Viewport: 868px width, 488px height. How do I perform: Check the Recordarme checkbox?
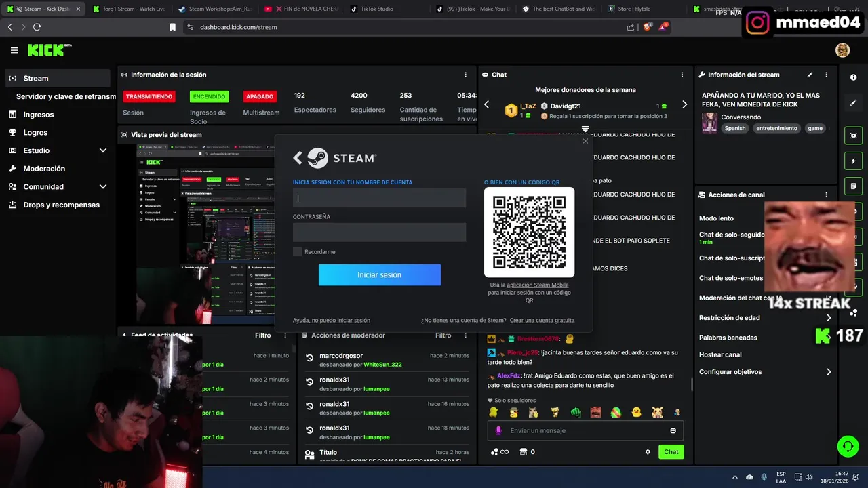pyautogui.click(x=297, y=252)
